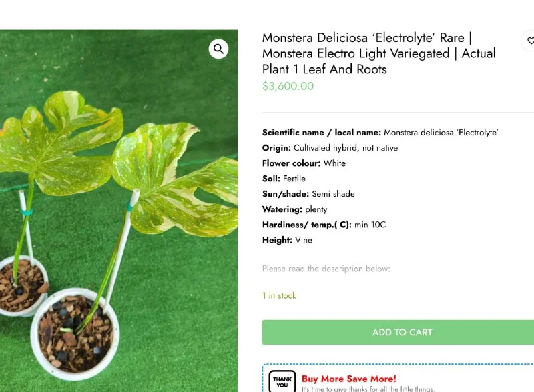Click the 'Height: Vine' detail line
534x392 pixels.
(287, 240)
